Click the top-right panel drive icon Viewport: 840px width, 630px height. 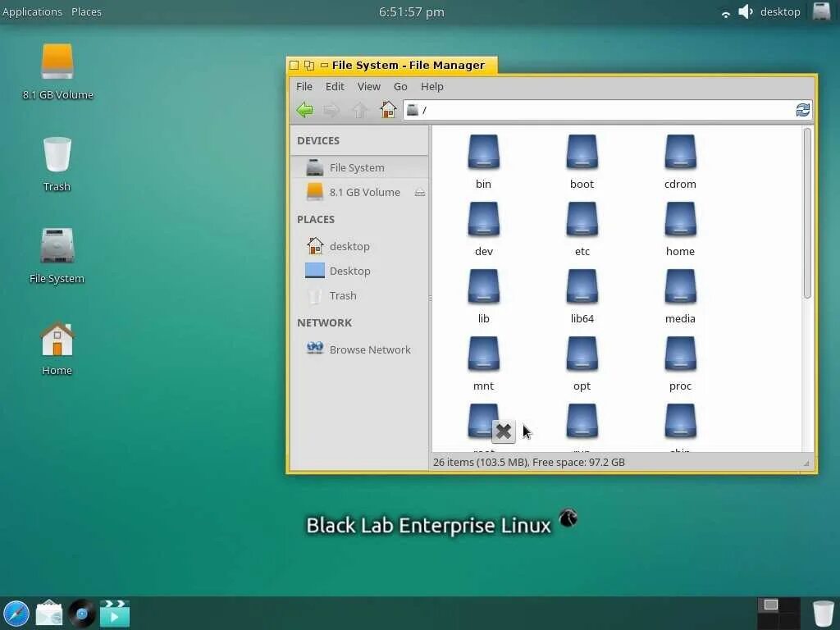(x=821, y=11)
